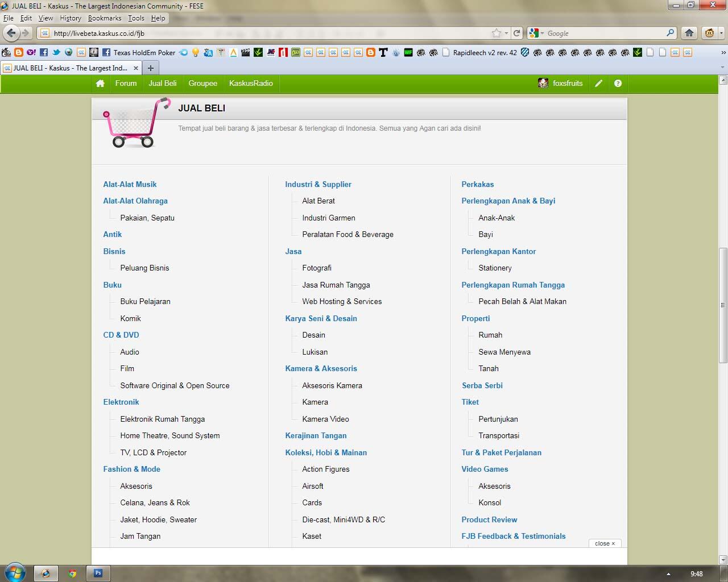
Task: Click the pencil edit icon in green bar
Action: coord(598,83)
